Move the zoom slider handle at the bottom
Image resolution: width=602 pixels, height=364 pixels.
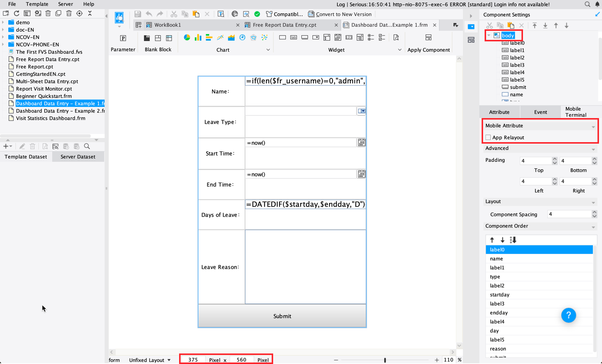[385, 360]
